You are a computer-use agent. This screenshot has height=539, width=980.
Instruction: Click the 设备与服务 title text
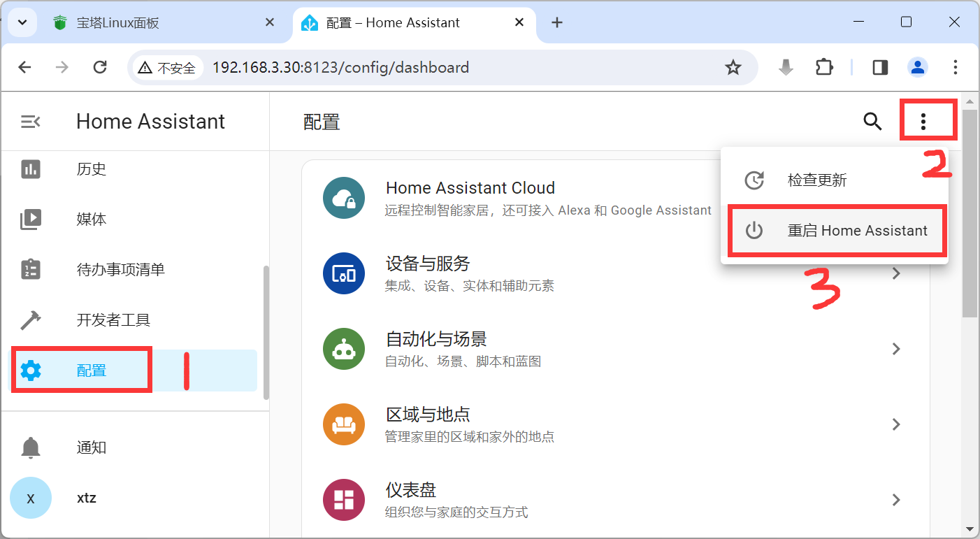[x=428, y=264]
